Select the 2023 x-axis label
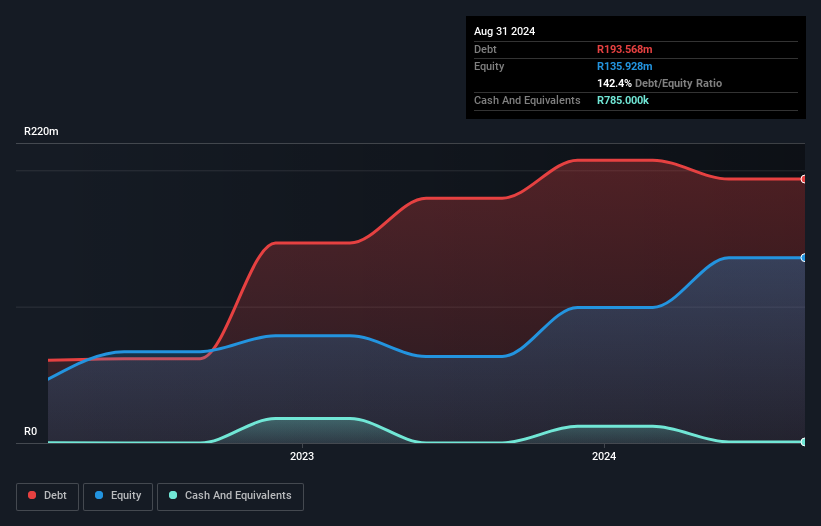This screenshot has width=821, height=526. [302, 456]
